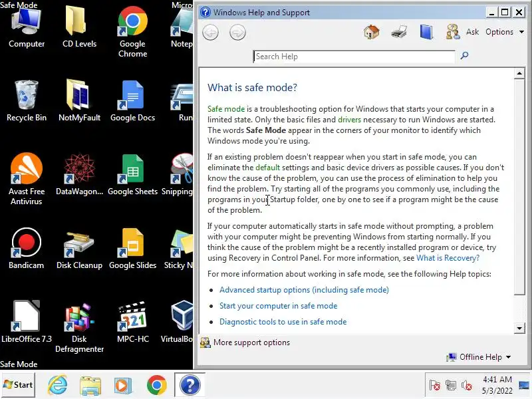The image size is (532, 399).
Task: Open Google Docs desktop shortcut
Action: coord(132,101)
